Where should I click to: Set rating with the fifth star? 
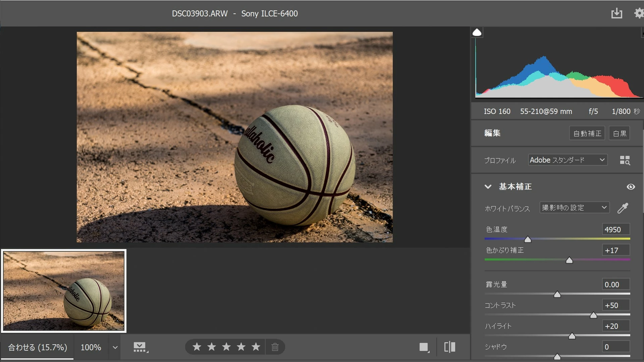(x=256, y=347)
